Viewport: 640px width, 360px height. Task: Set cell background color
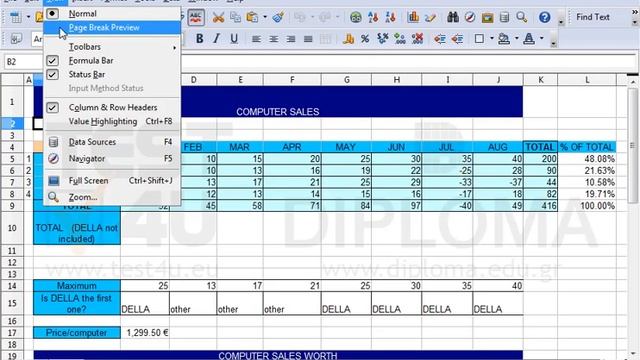click(504, 39)
